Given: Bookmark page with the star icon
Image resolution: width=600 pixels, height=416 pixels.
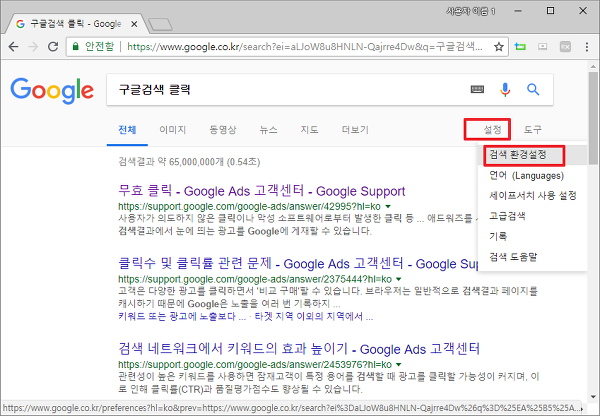Looking at the screenshot, I should tap(499, 47).
